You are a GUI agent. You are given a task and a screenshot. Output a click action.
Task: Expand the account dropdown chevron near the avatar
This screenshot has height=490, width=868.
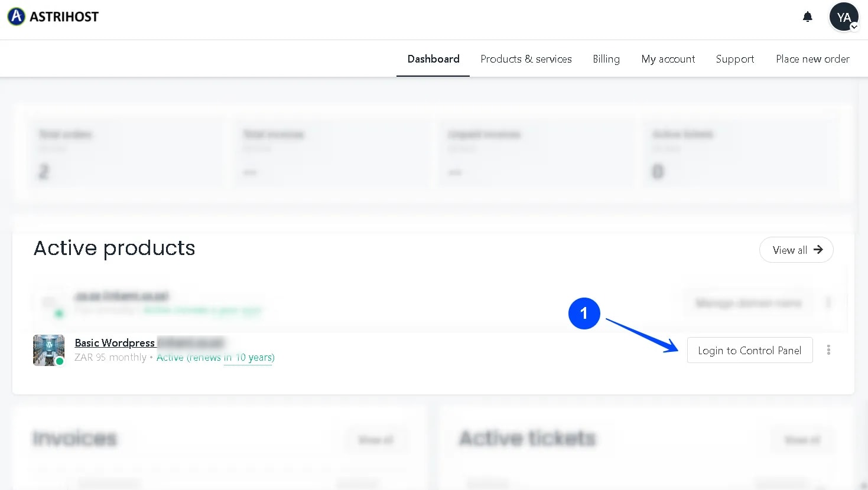pos(855,27)
